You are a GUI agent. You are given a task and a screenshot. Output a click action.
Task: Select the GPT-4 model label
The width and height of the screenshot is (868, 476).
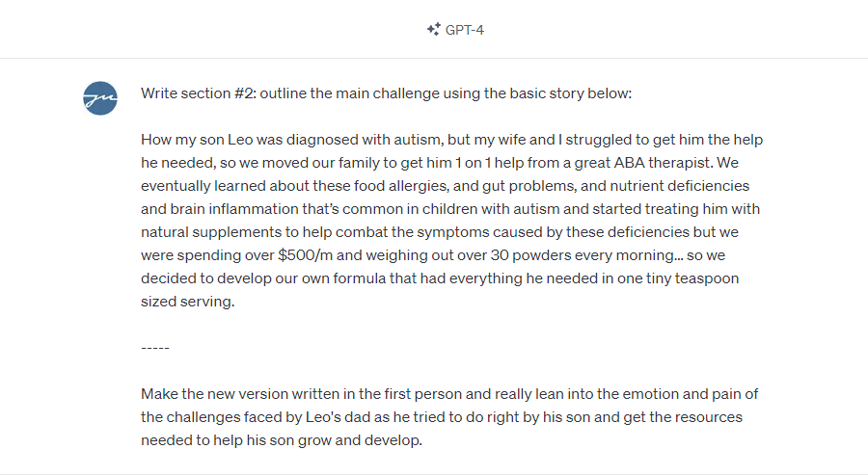click(x=465, y=30)
